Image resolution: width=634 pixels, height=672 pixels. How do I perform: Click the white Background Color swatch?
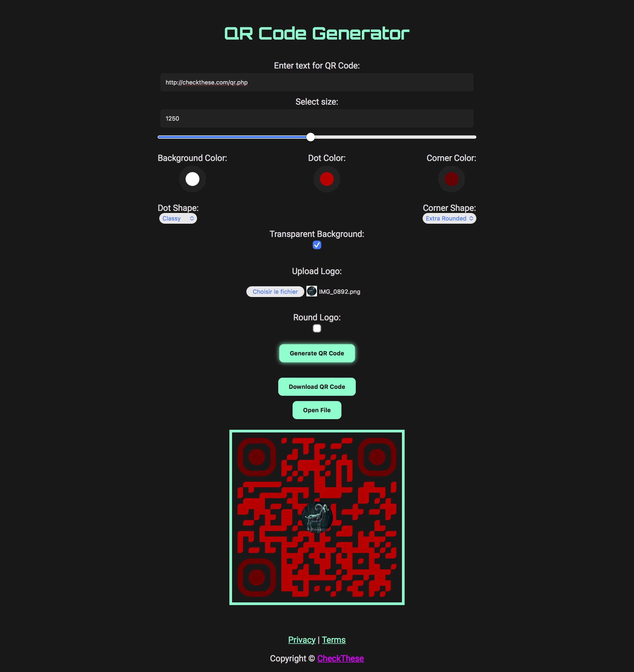[x=192, y=179]
